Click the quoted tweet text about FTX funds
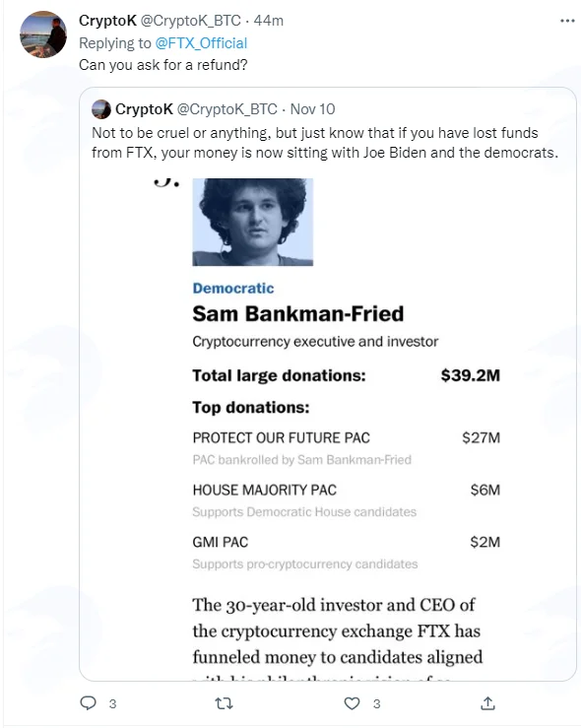The width and height of the screenshot is (581, 728). pyautogui.click(x=325, y=143)
